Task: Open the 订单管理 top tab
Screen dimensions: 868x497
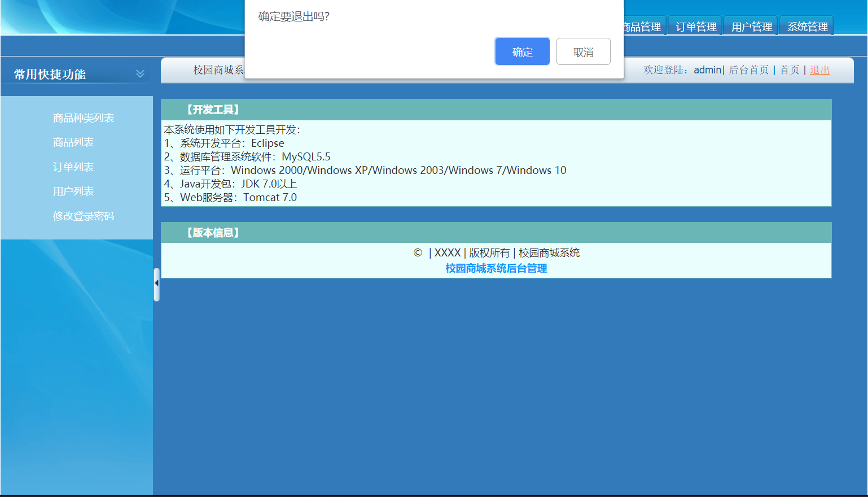Action: point(695,27)
